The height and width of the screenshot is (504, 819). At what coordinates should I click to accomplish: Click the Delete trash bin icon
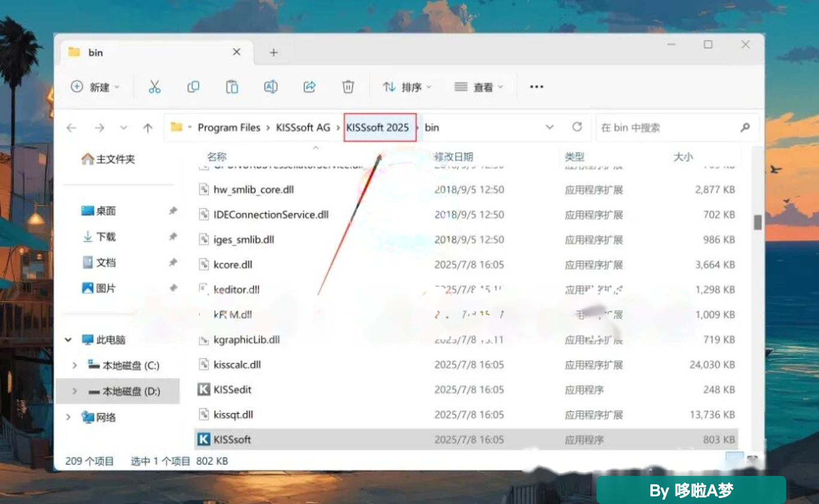coord(348,87)
